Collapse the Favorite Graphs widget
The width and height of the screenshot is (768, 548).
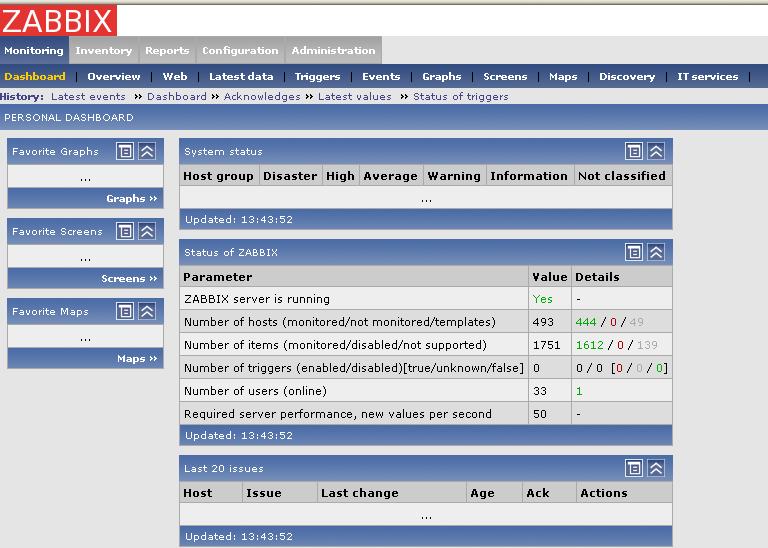click(x=147, y=151)
